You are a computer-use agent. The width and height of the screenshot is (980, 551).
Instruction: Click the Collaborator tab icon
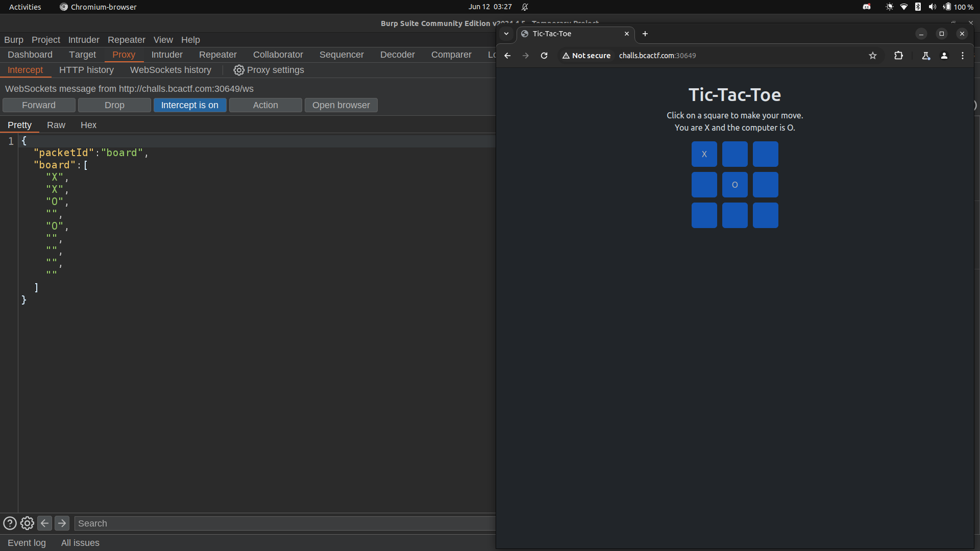278,55
